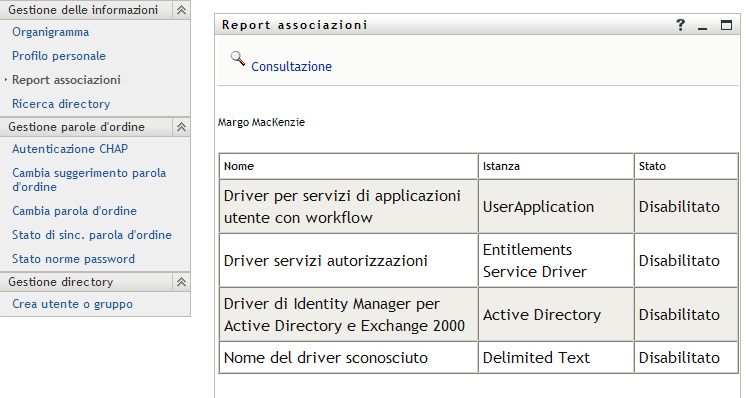746x398 pixels.
Task: Open the Consultazione link
Action: 291,67
